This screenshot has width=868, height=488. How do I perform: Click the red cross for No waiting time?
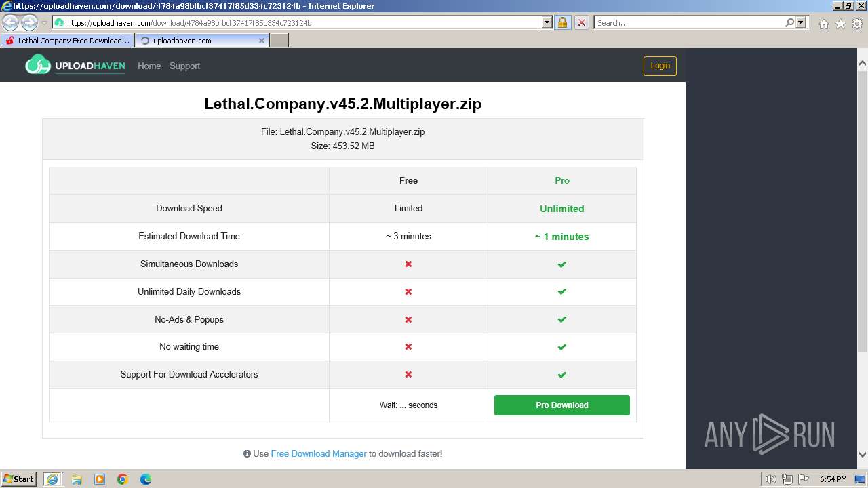[x=408, y=347]
